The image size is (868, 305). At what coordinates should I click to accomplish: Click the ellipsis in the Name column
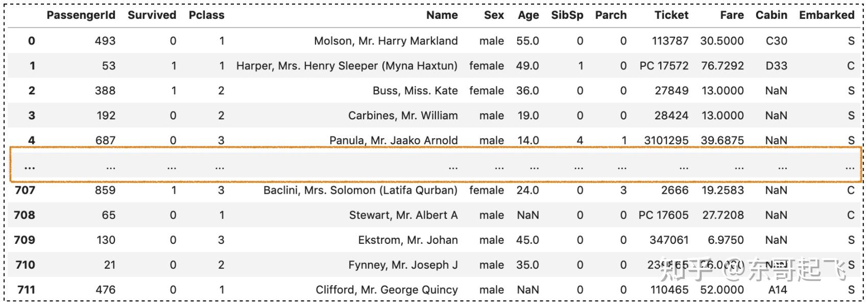pyautogui.click(x=453, y=167)
